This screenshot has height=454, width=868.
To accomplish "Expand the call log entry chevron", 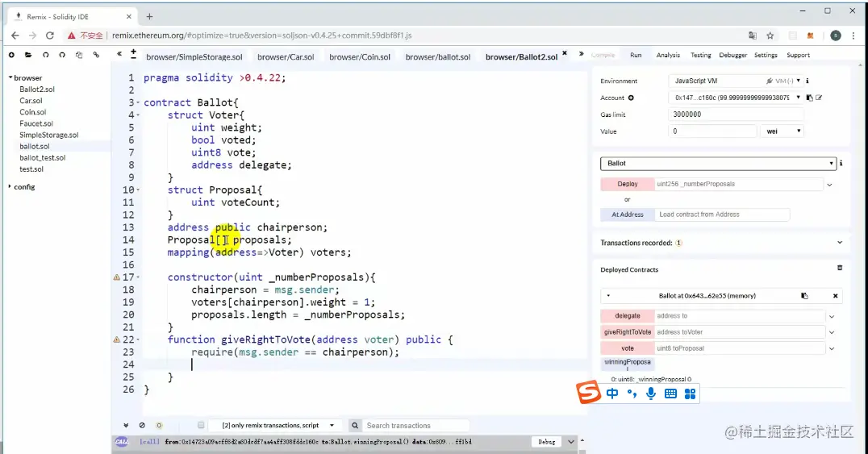I will coord(570,441).
